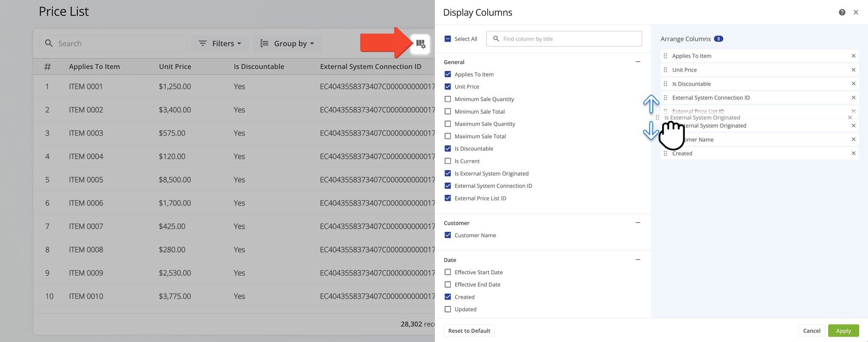Screen dimensions: 868x342
Task: Open the column display settings icon
Action: [x=420, y=44]
